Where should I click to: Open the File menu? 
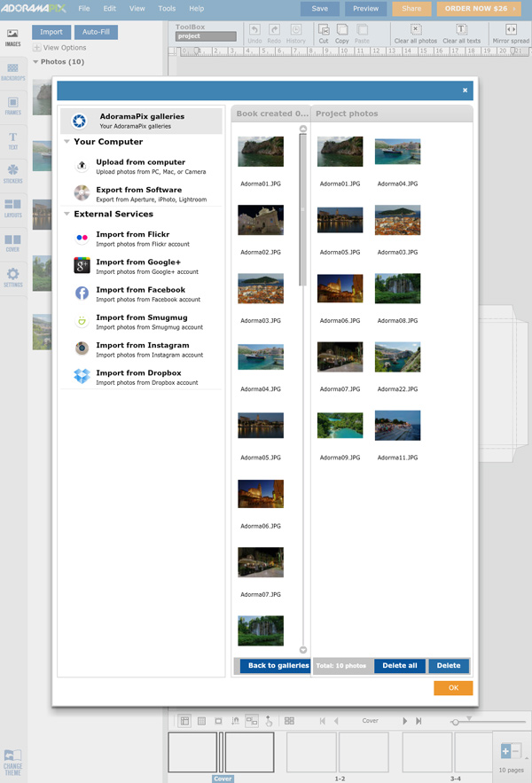[x=84, y=9]
